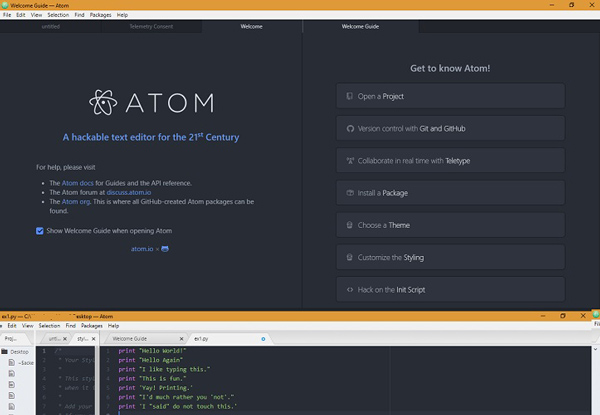Click the Teletype tower icon in Collaborate row
Screen dimensions: 600x415
click(x=350, y=161)
